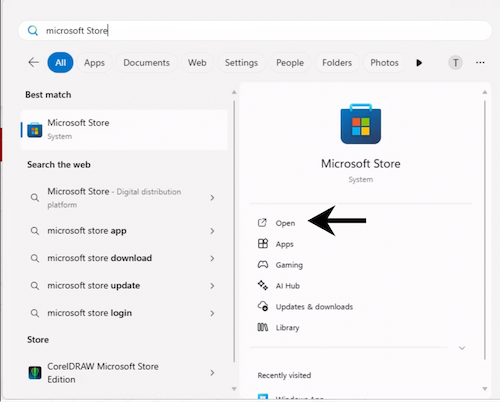This screenshot has height=402, width=500.
Task: Click the Best match section heading
Action: (x=48, y=95)
